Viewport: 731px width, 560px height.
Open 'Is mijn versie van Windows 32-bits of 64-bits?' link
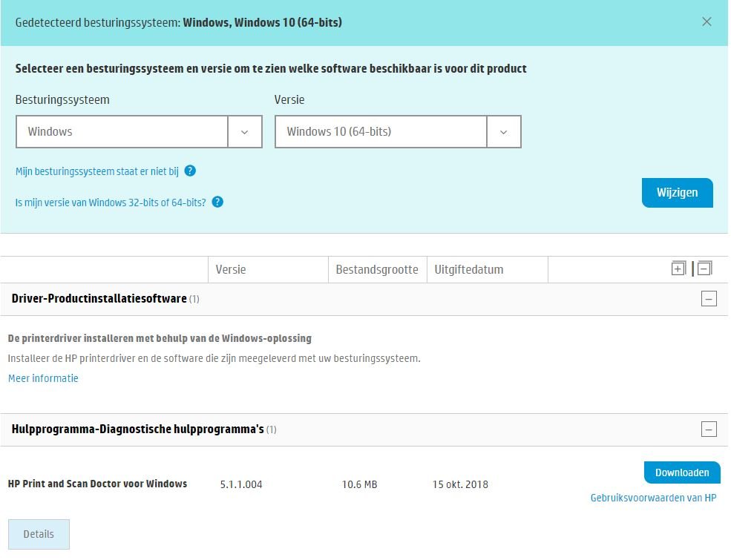[111, 202]
